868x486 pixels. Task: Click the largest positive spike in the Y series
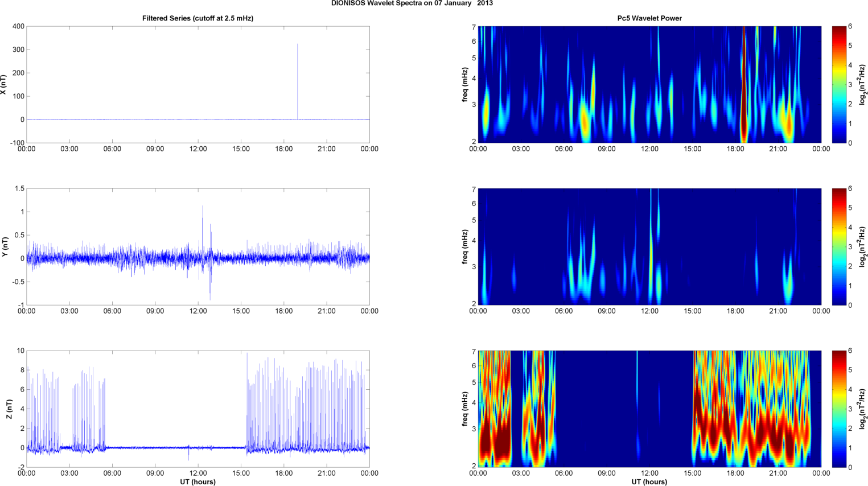203,230
